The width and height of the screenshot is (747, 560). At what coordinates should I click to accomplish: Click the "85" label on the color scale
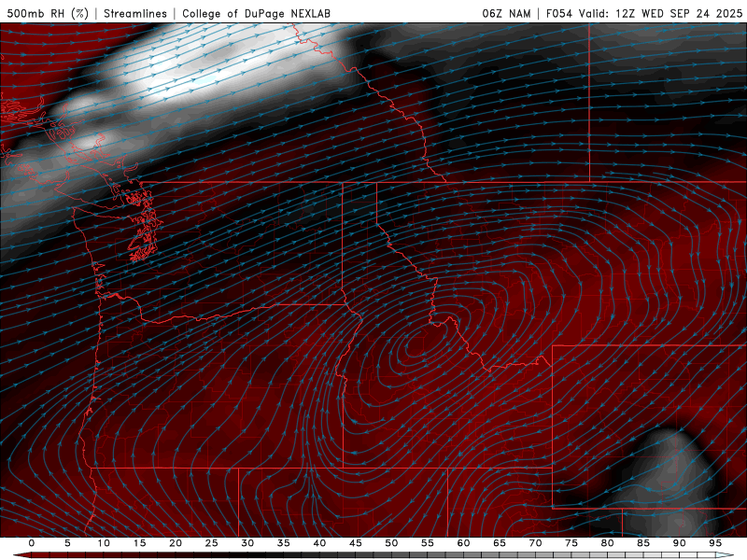pyautogui.click(x=643, y=543)
